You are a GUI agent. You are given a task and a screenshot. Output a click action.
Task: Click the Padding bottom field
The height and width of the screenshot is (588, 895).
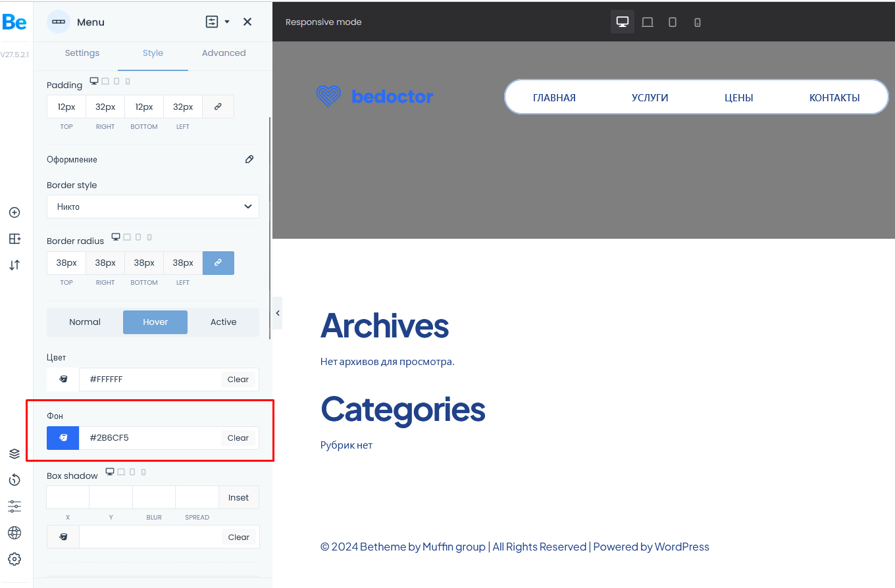[144, 107]
